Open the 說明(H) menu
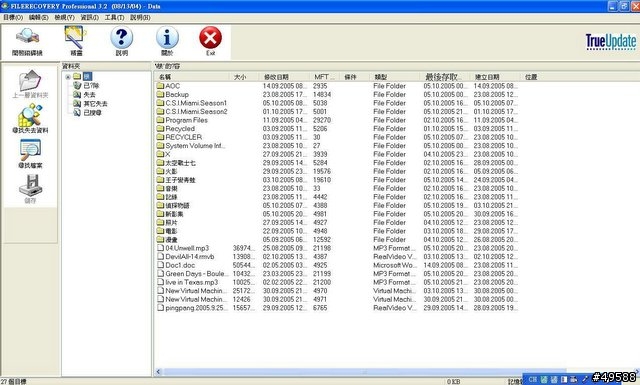The width and height of the screenshot is (640, 385). point(140,17)
